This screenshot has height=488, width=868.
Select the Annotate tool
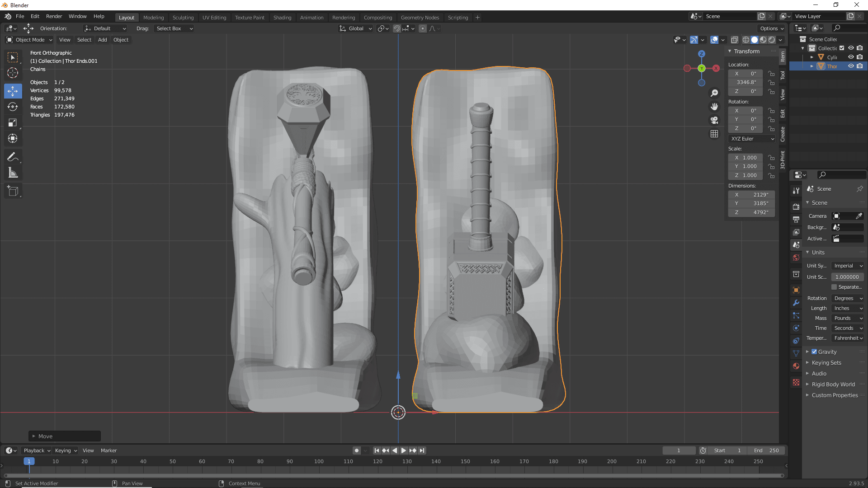(x=13, y=157)
